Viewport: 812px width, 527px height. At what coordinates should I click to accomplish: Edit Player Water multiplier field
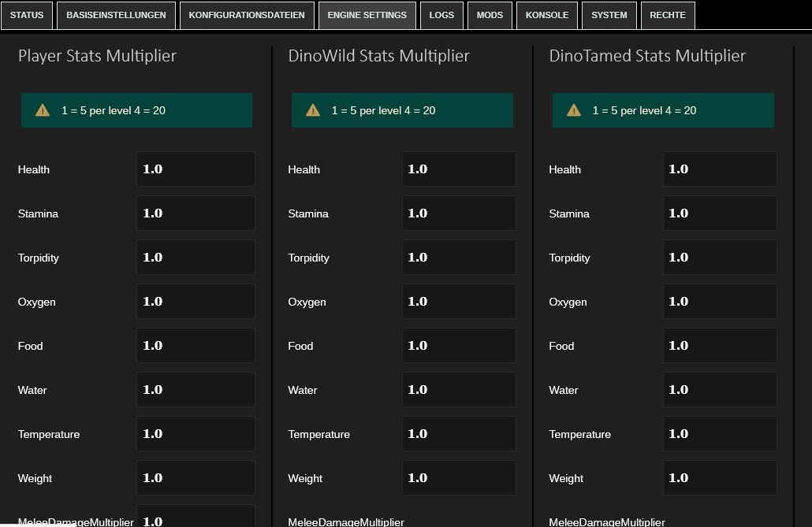click(196, 389)
